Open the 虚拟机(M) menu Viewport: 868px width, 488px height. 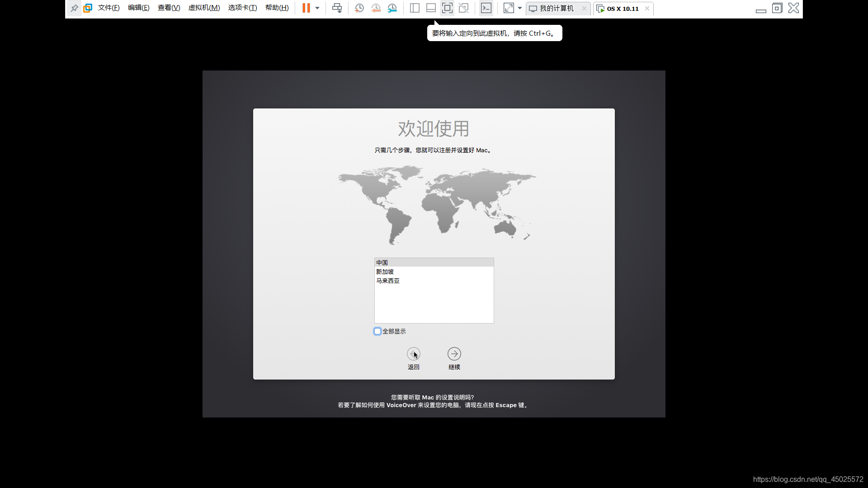pos(204,8)
